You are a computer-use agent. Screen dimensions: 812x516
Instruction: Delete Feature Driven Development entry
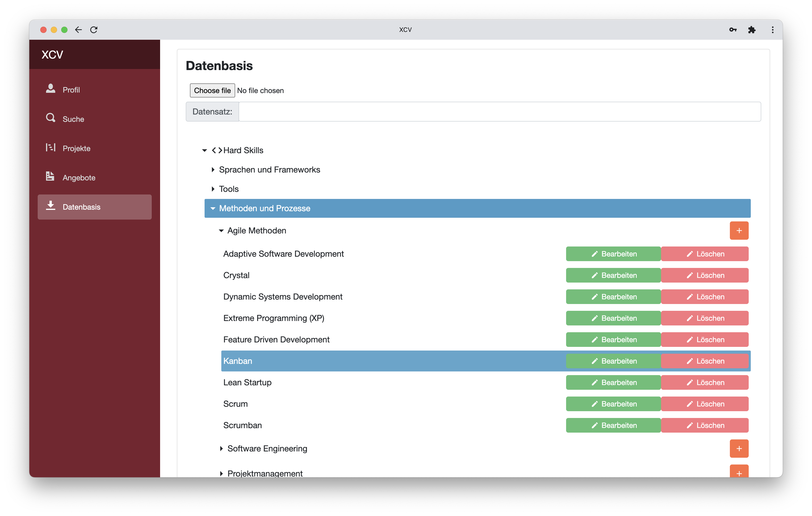pyautogui.click(x=704, y=339)
